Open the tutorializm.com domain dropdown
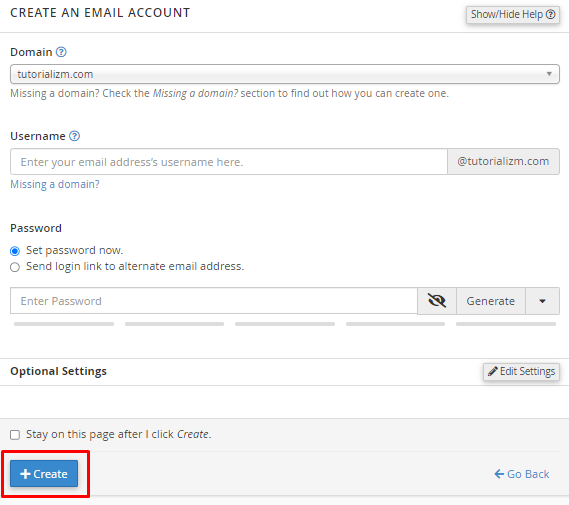The width and height of the screenshot is (569, 505). [284, 74]
